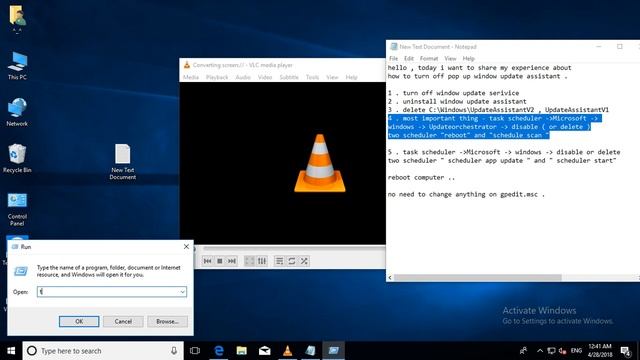Click OK in the Run dialog
The height and width of the screenshot is (360, 640).
point(79,322)
